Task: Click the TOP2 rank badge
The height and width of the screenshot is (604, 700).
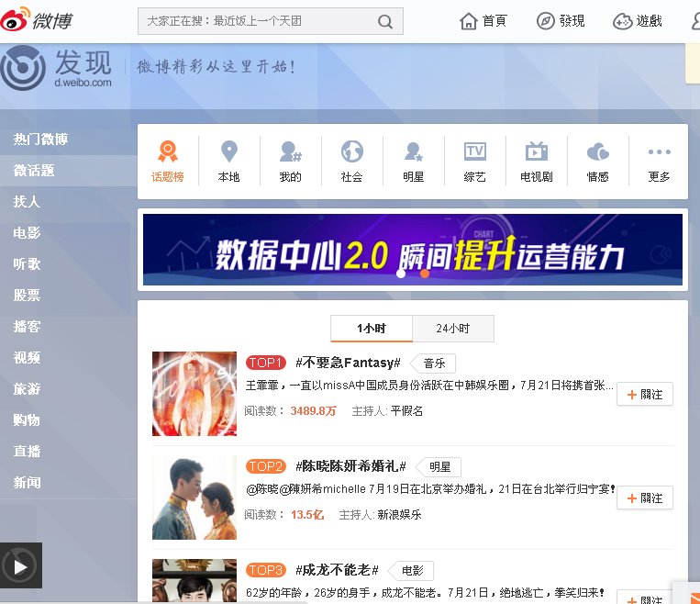Action: (x=266, y=466)
